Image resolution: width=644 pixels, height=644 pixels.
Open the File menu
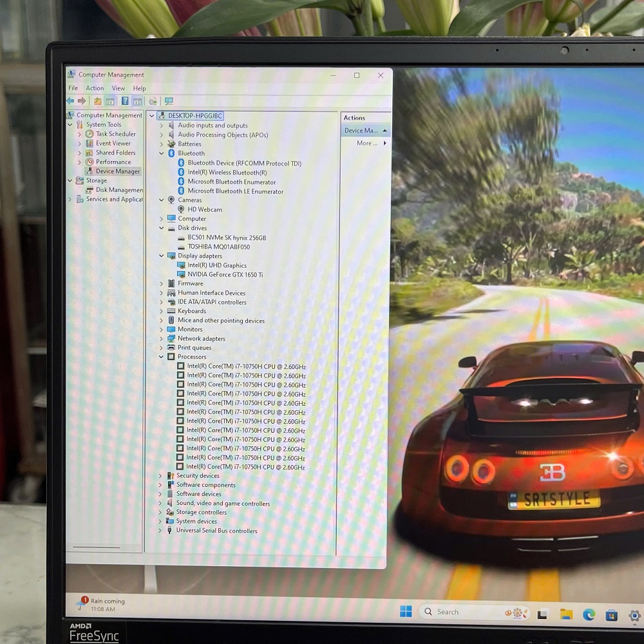73,88
